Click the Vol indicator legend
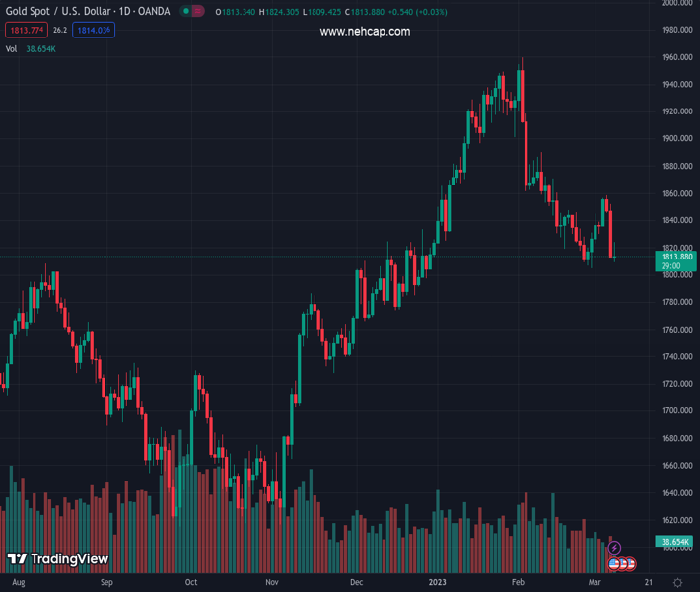The width and height of the screenshot is (700, 592). click(12, 48)
